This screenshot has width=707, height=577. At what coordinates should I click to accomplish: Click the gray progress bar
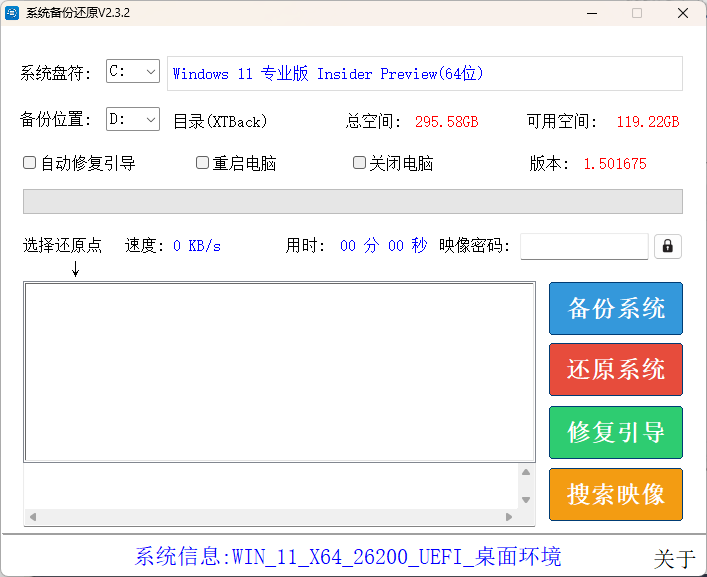(x=352, y=201)
